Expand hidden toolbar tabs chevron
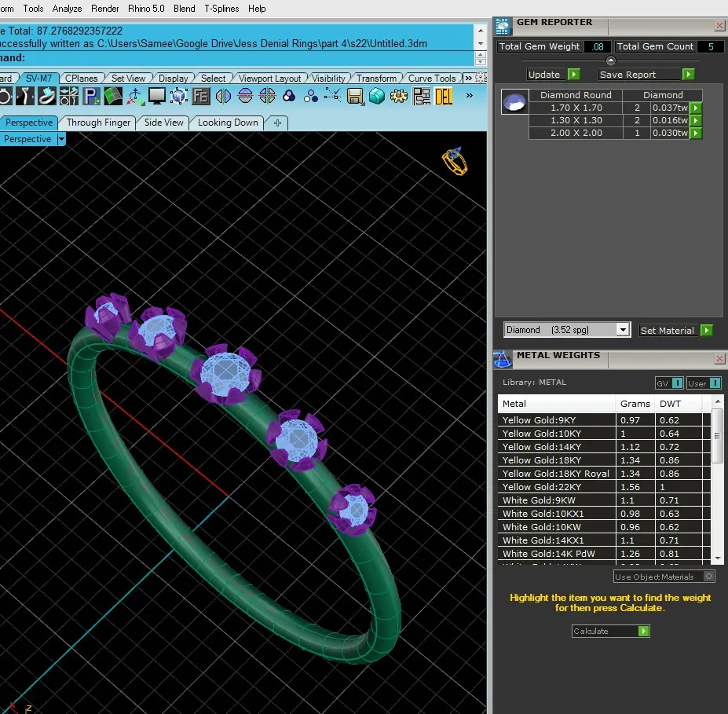The image size is (728, 714). pyautogui.click(x=468, y=78)
